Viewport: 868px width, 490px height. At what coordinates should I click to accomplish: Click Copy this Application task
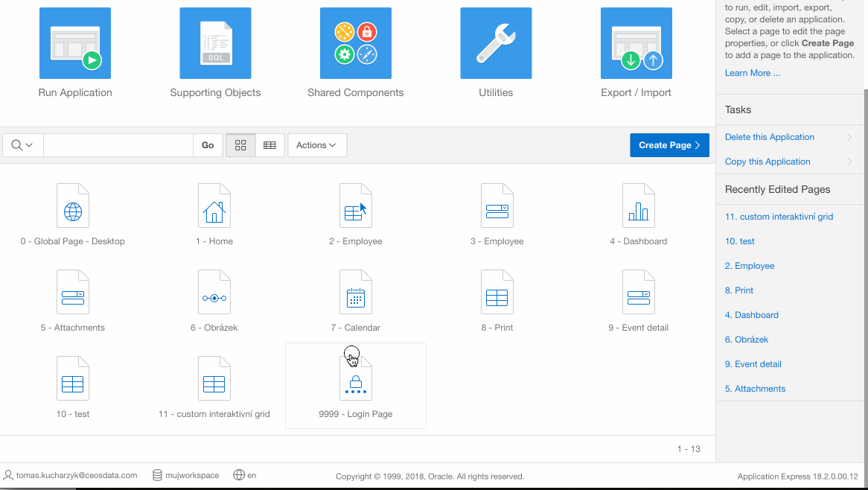(x=767, y=162)
